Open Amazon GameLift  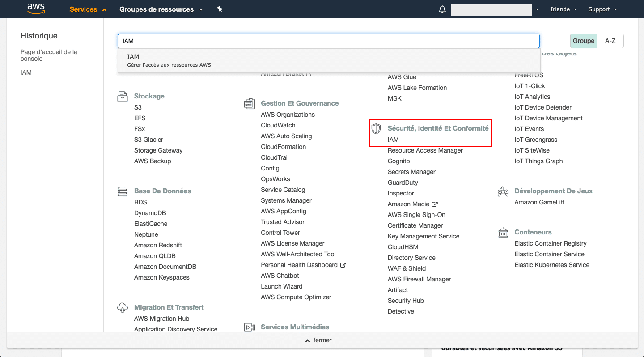pos(539,202)
